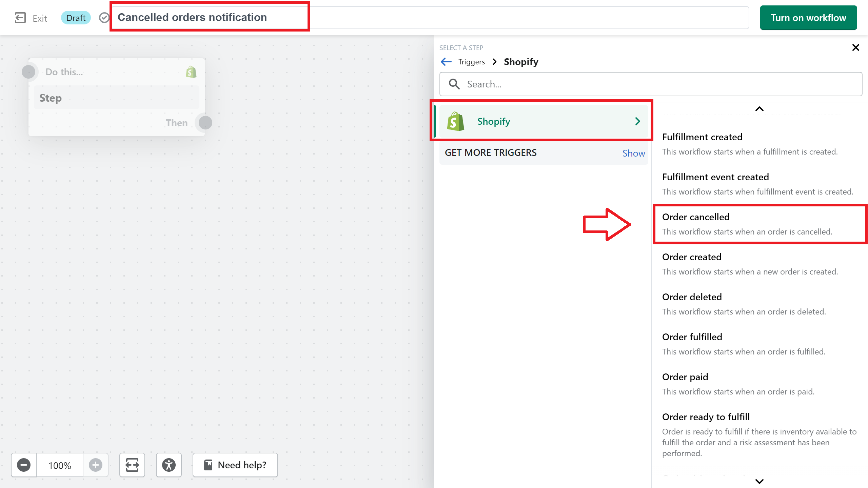This screenshot has height=488, width=868.
Task: Go back using the blue arrow icon
Action: [x=446, y=62]
